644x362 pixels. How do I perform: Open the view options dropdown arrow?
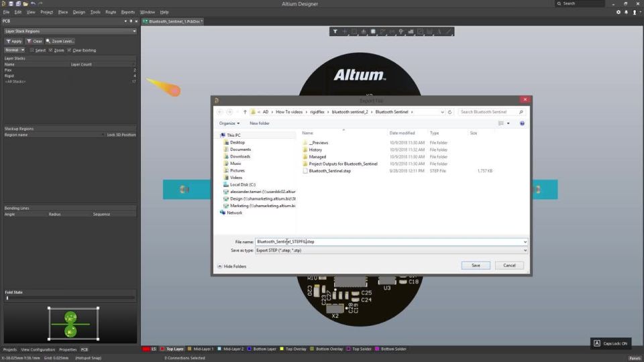click(x=508, y=123)
